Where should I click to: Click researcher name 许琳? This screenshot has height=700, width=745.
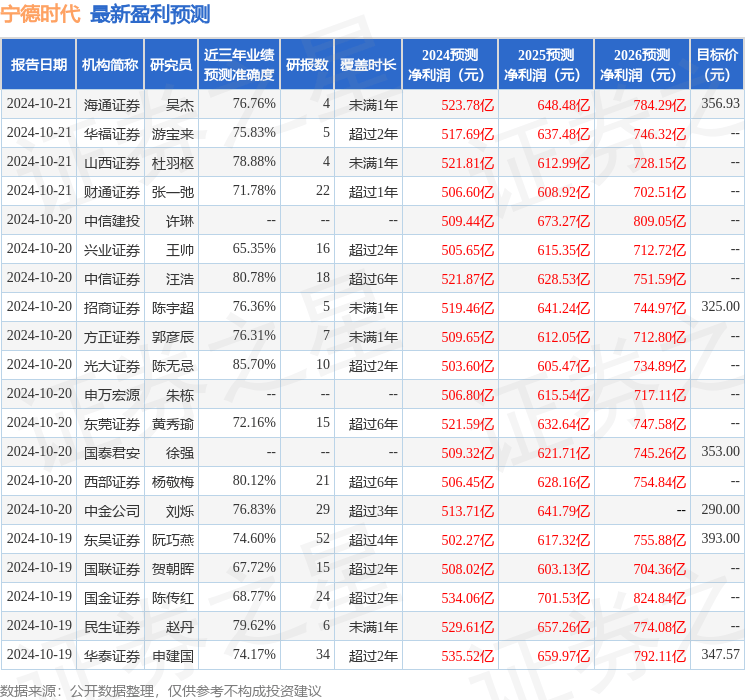click(180, 221)
